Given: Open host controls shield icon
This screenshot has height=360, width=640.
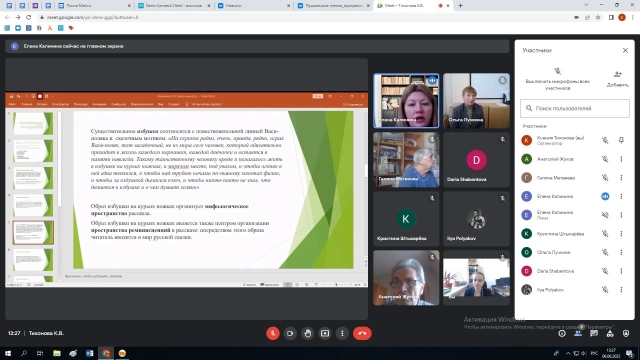Looking at the screenshot, I should tap(626, 333).
